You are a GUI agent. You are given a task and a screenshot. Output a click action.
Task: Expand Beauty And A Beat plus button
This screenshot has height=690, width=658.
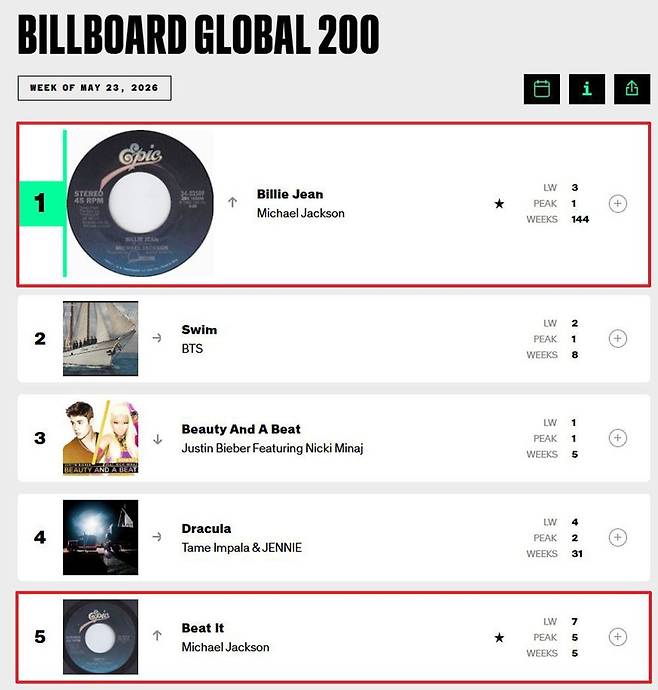(618, 438)
